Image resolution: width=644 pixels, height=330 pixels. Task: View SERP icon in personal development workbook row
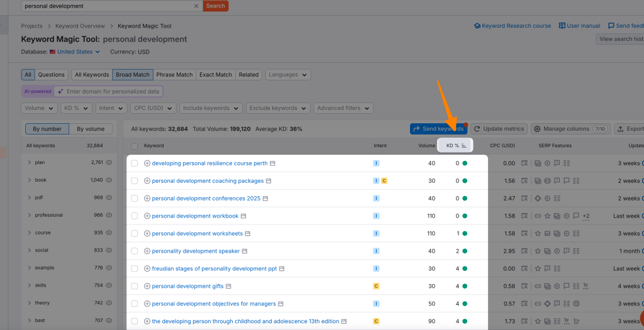tap(525, 216)
